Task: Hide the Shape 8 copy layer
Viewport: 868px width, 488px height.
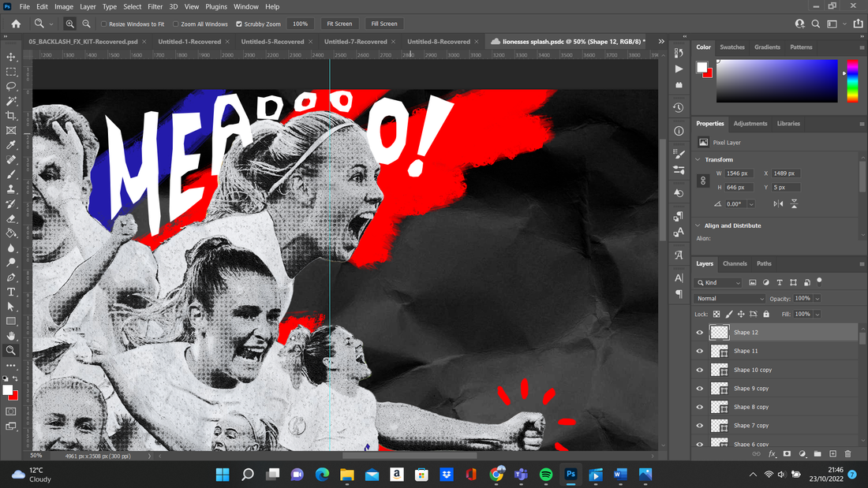Action: (x=700, y=408)
